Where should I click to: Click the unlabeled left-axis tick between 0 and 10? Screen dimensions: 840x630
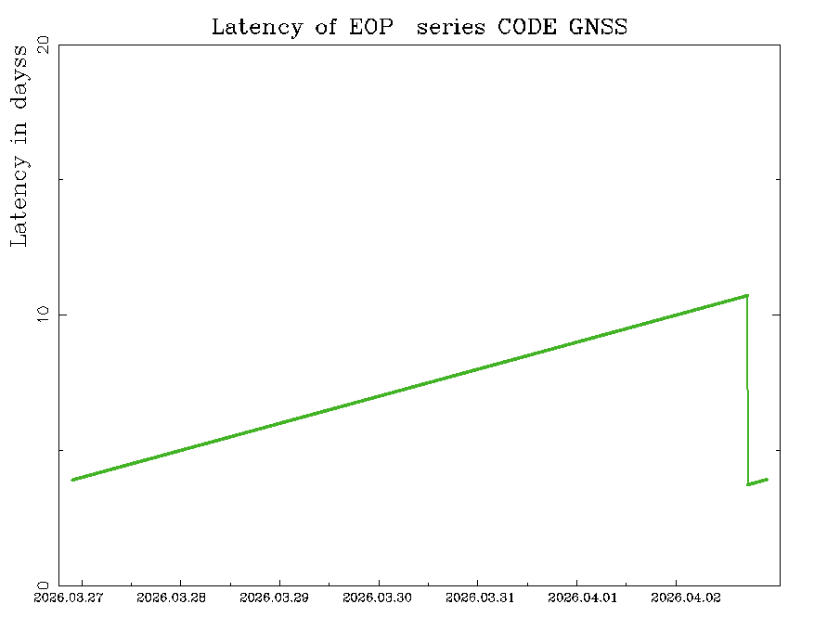click(x=63, y=450)
